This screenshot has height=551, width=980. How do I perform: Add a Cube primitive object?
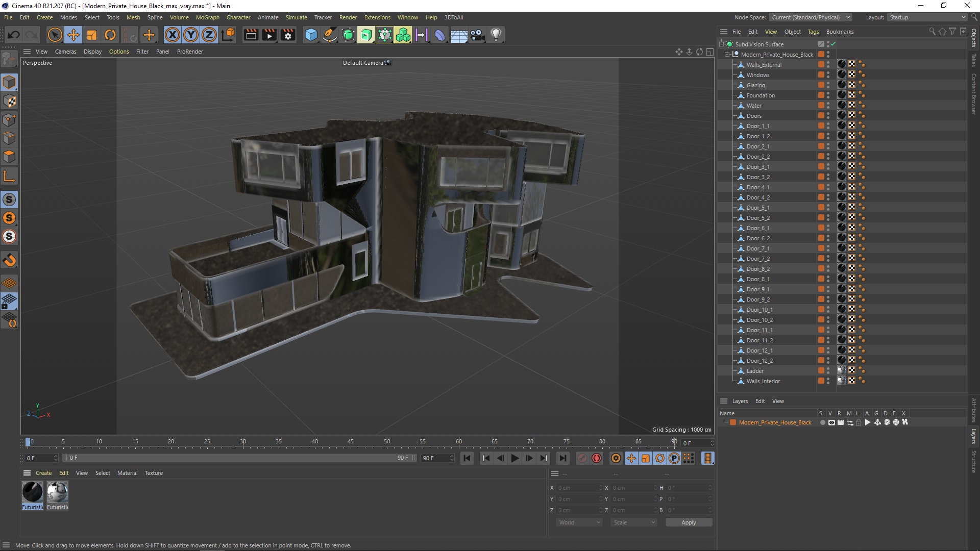point(311,35)
